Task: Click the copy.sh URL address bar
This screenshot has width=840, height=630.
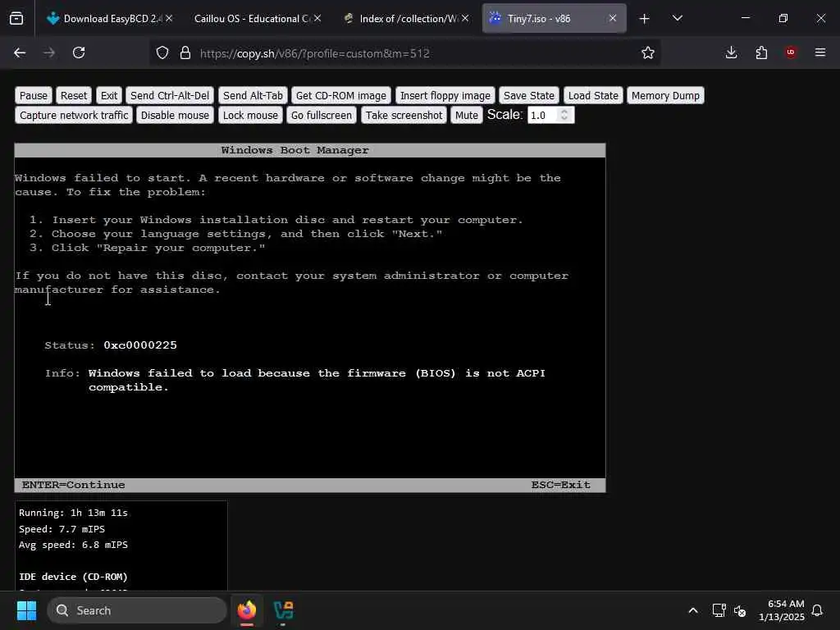Action: pyautogui.click(x=407, y=53)
